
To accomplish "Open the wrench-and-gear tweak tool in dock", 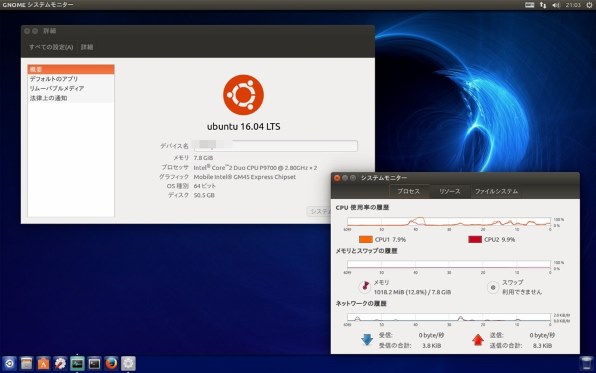I will (x=60, y=363).
